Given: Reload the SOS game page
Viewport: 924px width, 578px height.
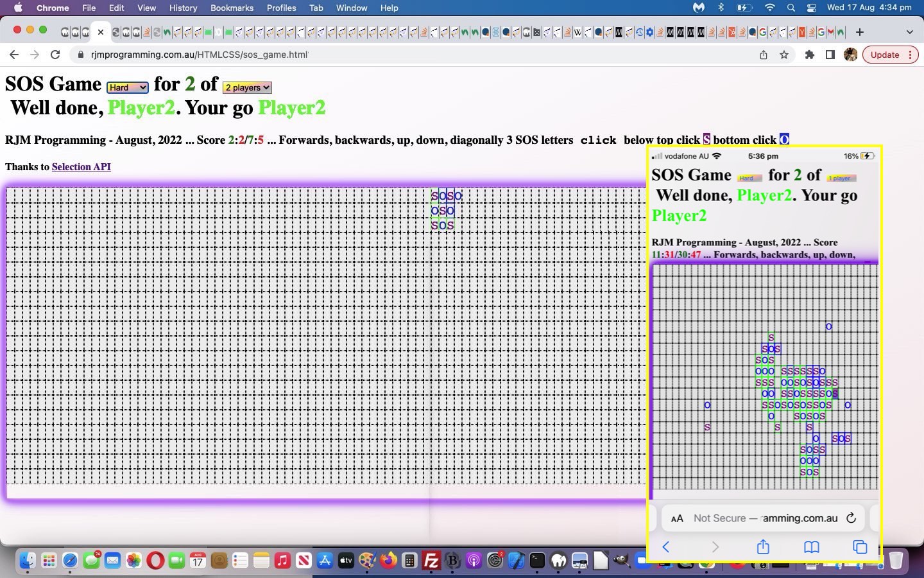Looking at the screenshot, I should click(55, 55).
